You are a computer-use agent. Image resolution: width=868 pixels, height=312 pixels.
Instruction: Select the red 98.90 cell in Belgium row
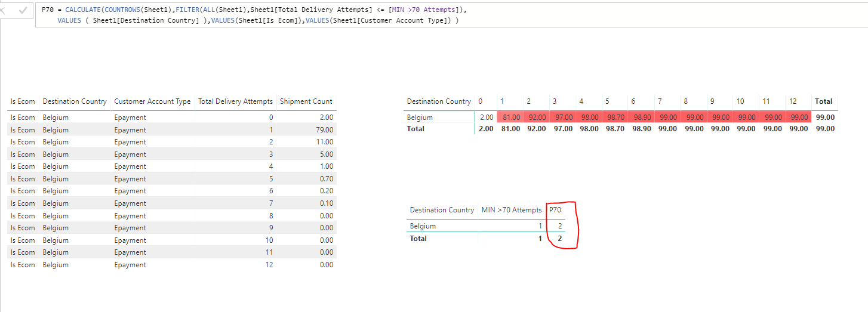642,118
